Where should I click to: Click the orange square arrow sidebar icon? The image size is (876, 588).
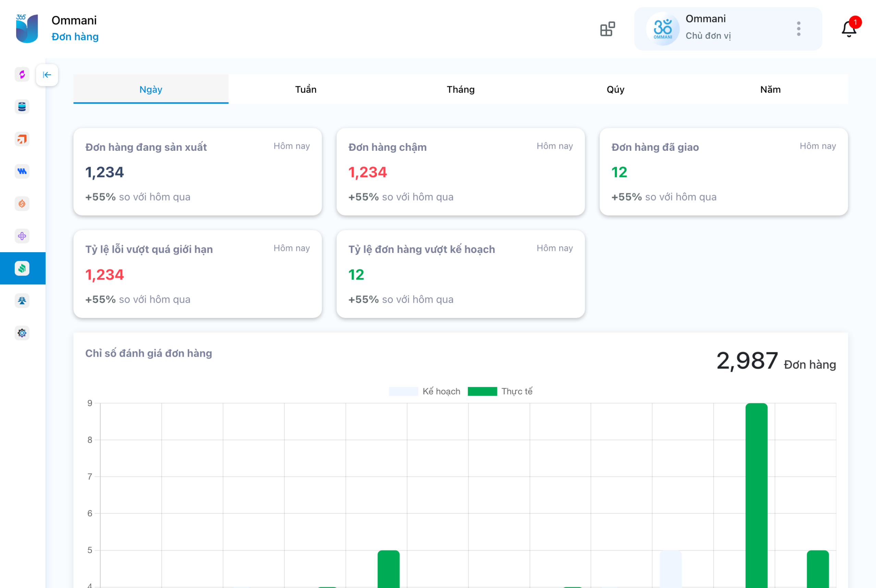(x=22, y=139)
